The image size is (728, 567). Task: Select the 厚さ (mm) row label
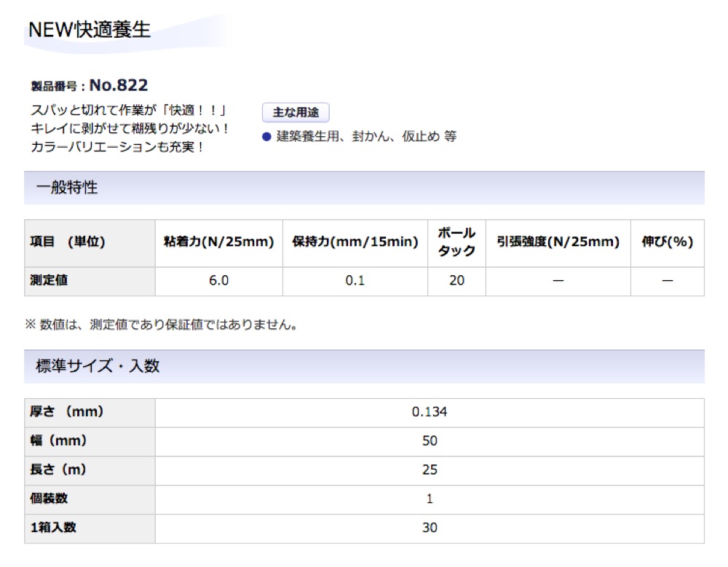[x=66, y=412]
